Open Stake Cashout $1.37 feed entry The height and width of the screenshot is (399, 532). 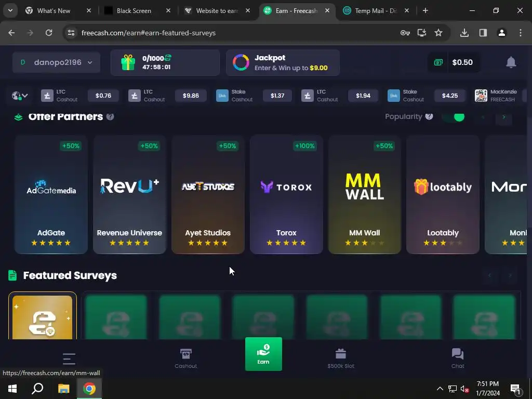click(x=255, y=96)
